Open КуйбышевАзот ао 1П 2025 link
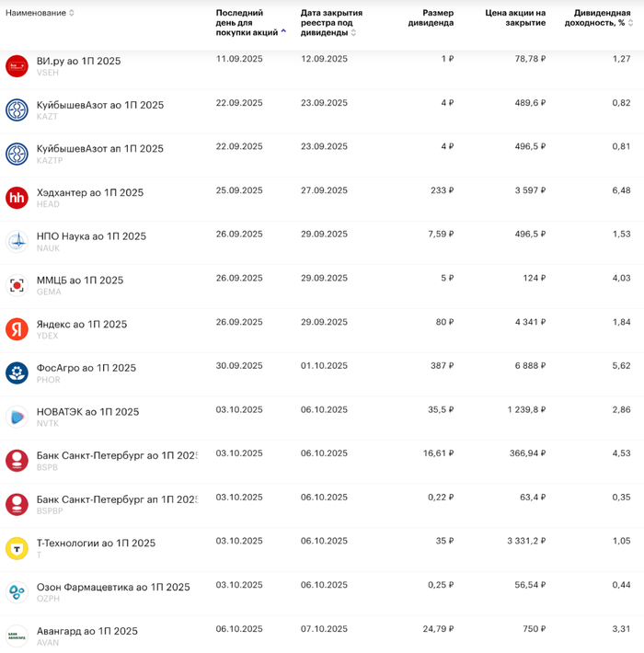 click(x=100, y=105)
